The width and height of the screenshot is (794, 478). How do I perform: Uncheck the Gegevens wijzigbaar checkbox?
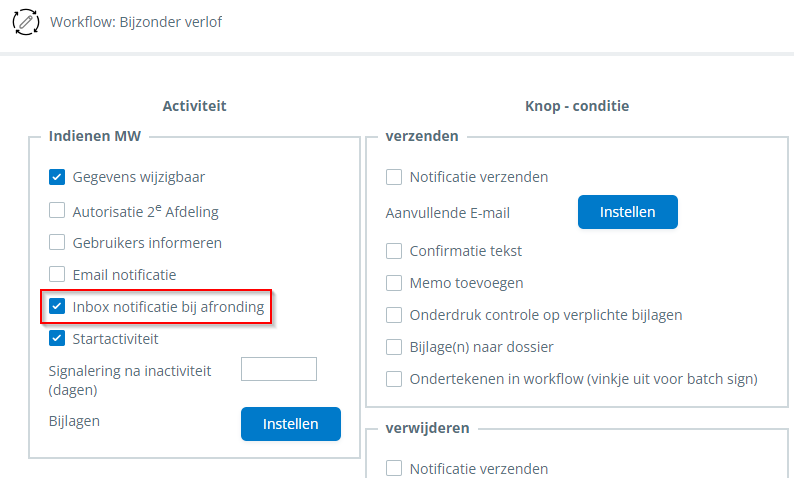(57, 177)
